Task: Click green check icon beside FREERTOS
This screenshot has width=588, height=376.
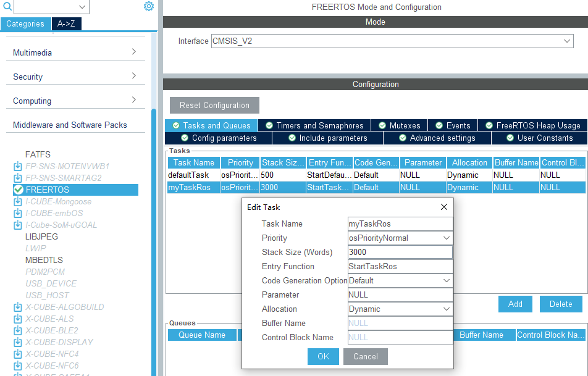Action: (x=19, y=190)
